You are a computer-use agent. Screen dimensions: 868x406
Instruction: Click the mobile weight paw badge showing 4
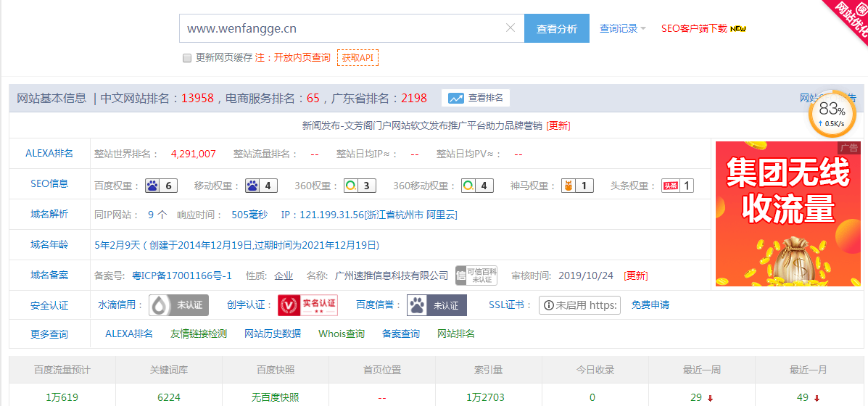[x=261, y=186]
